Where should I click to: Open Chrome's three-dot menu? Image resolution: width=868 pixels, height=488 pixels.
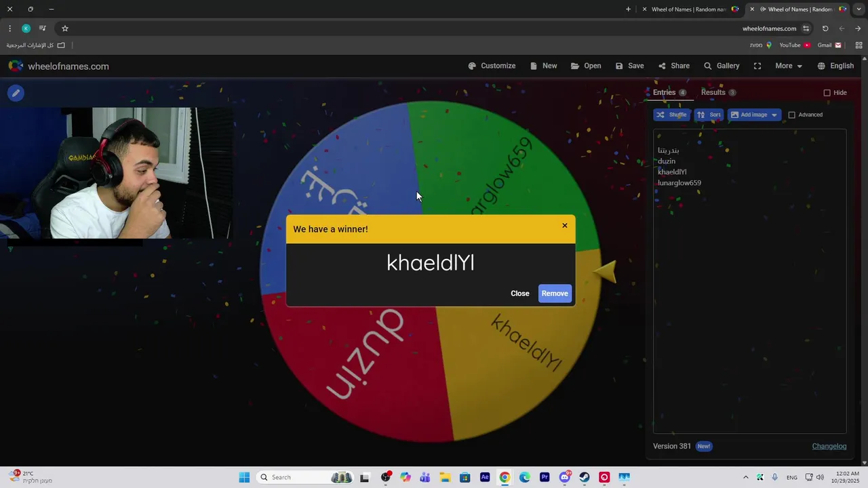(9, 28)
